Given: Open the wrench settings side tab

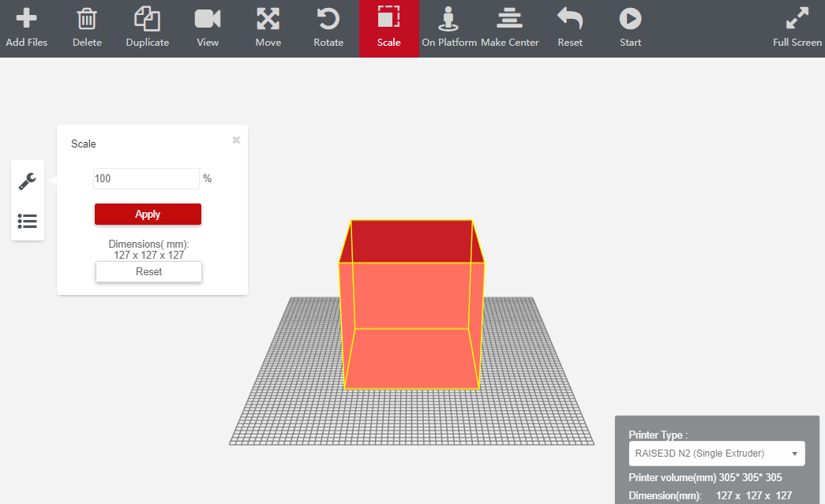Looking at the screenshot, I should (x=28, y=181).
